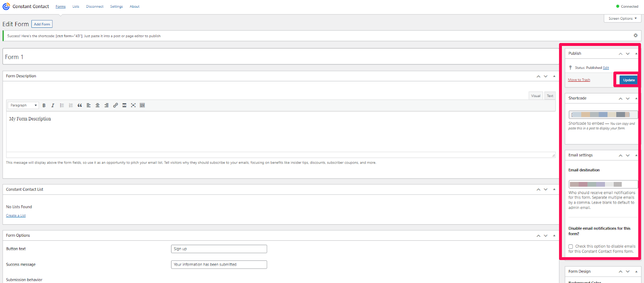Toggle bold formatting in description editor
Viewport: 644px width, 283px height.
[x=44, y=105]
